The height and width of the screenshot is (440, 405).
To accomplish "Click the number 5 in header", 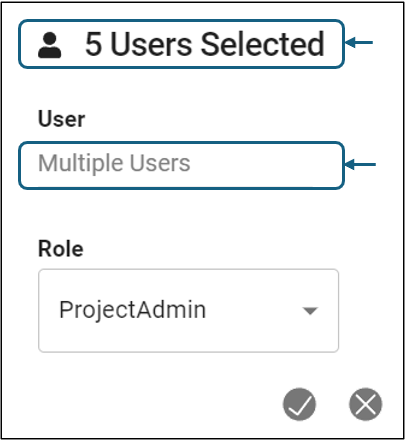I will [93, 44].
